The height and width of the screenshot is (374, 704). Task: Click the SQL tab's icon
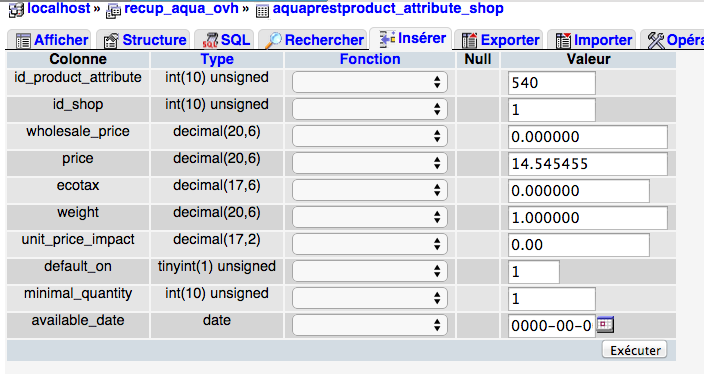(210, 40)
